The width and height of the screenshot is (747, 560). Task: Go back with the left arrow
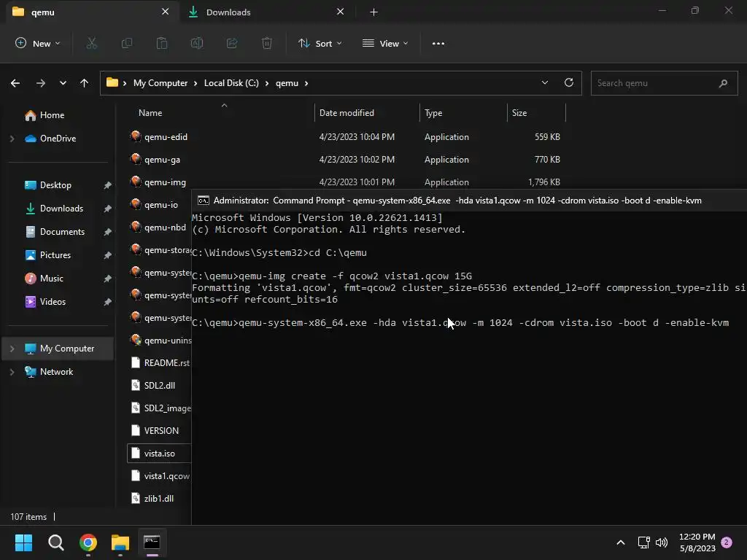click(15, 83)
